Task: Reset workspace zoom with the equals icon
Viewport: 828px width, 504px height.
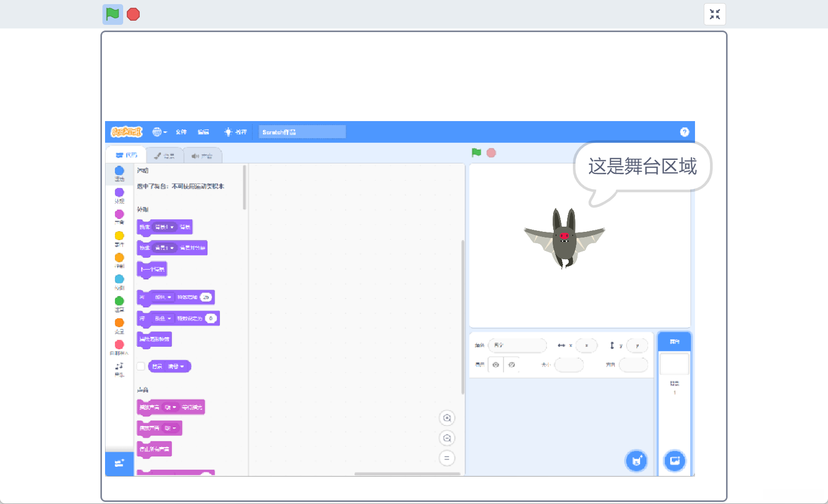Action: [x=447, y=458]
